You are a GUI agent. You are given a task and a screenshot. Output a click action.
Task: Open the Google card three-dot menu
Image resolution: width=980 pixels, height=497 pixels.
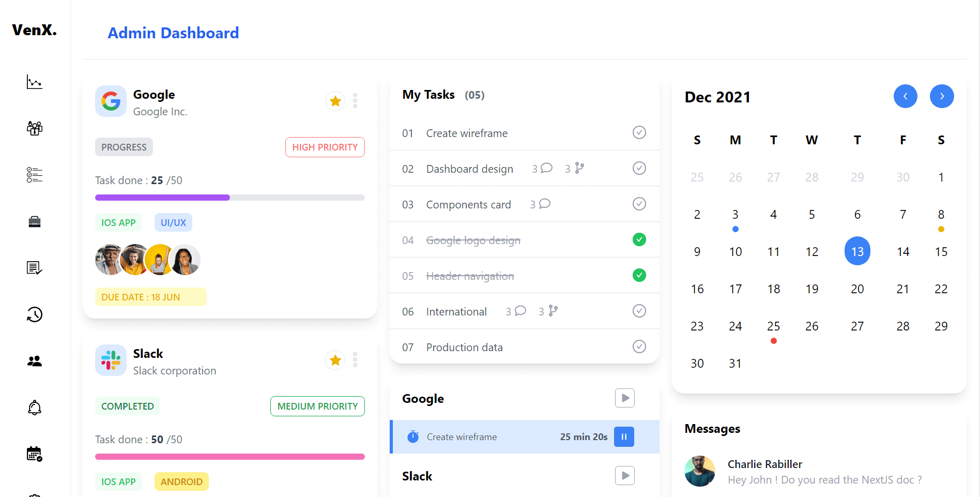[355, 101]
